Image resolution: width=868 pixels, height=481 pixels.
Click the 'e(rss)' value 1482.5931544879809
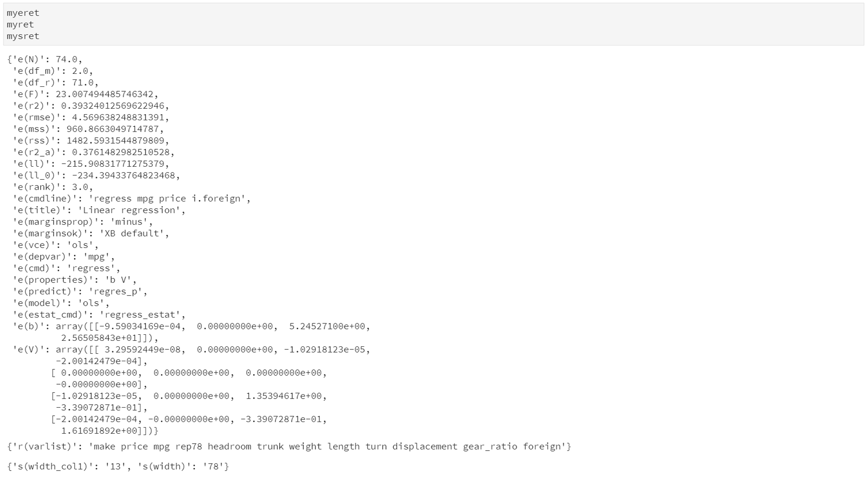coord(115,141)
